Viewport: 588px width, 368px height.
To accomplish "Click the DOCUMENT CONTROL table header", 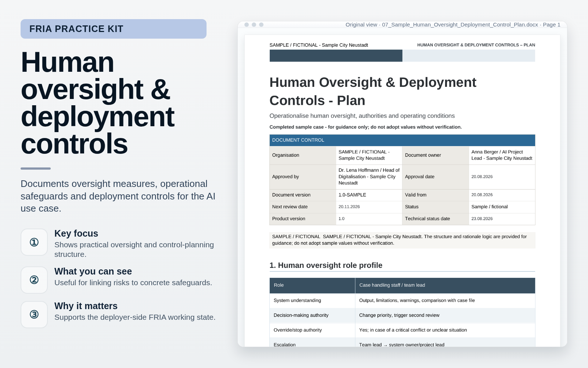I will tap(402, 140).
